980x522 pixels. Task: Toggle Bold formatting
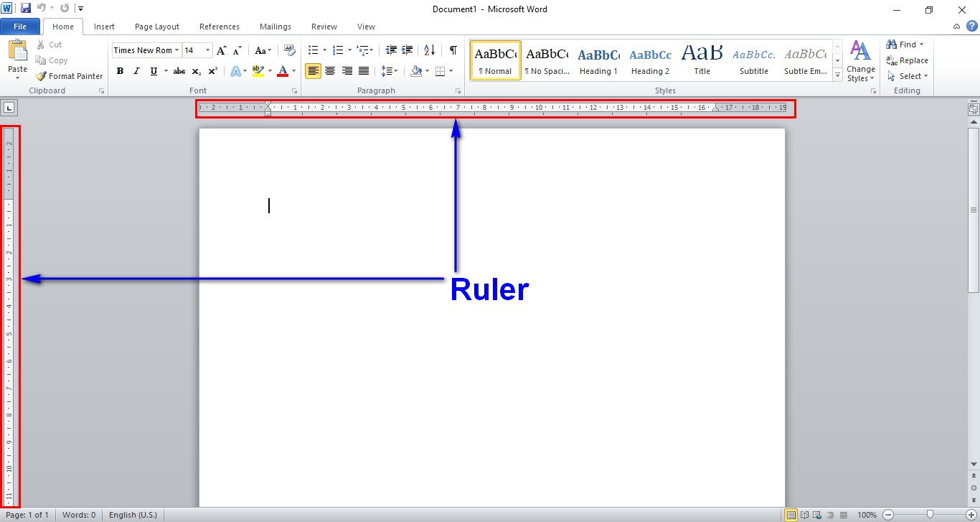coord(120,71)
